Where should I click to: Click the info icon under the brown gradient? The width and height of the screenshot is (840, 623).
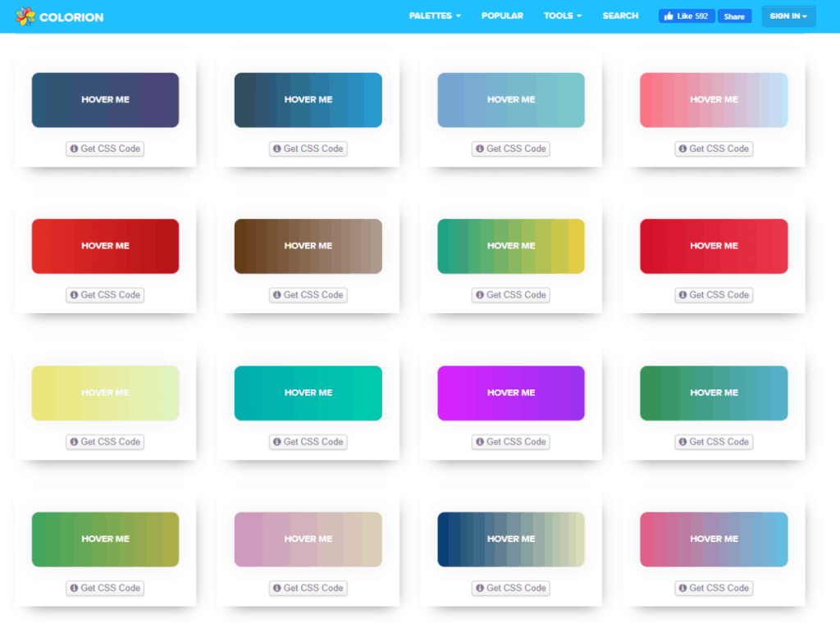[x=277, y=295]
